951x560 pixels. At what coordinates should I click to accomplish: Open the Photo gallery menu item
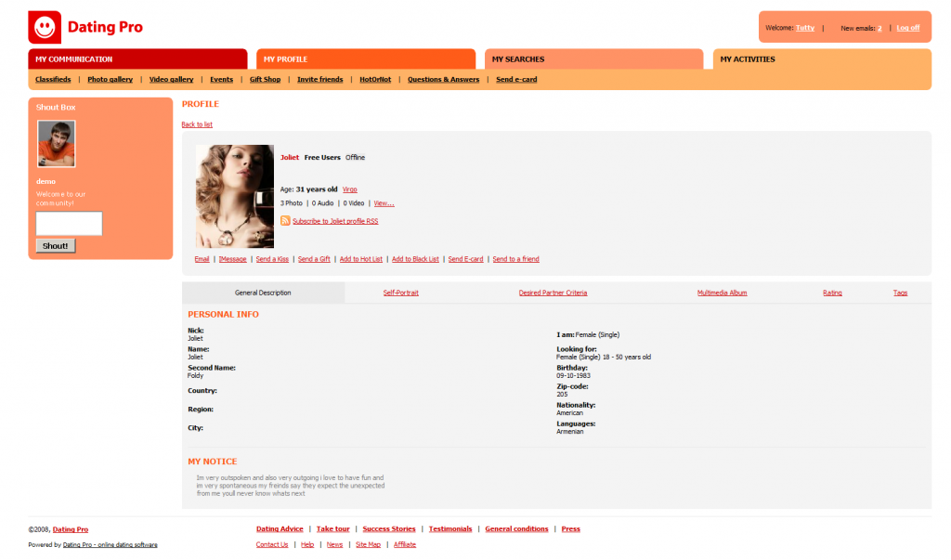(111, 79)
